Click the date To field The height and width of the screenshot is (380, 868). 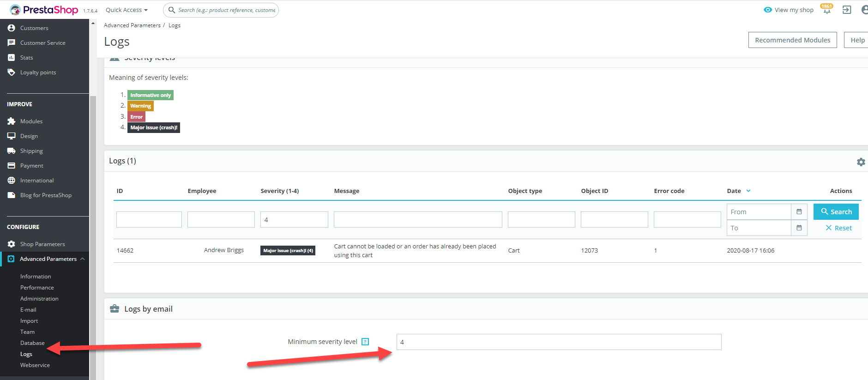click(759, 228)
